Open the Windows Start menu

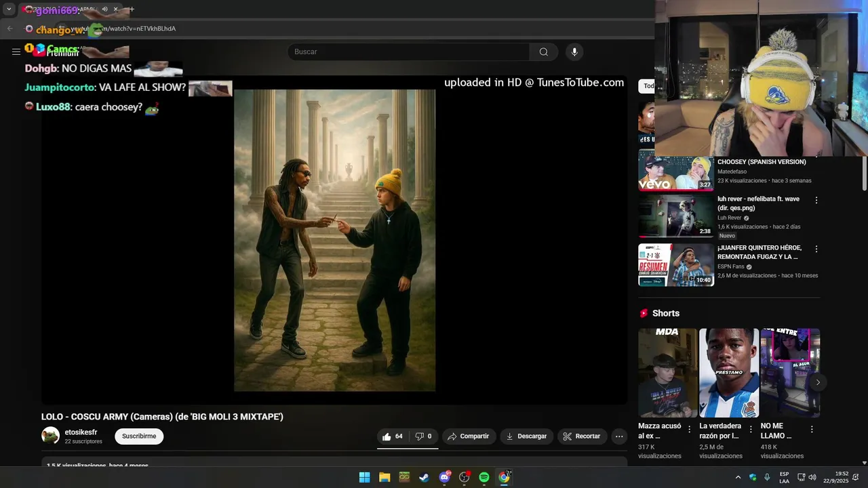tap(364, 477)
